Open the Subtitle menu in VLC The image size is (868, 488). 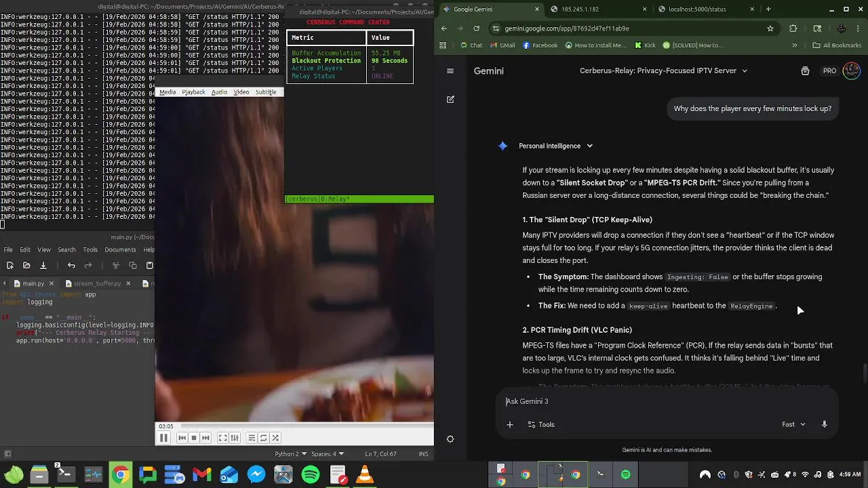click(x=266, y=92)
